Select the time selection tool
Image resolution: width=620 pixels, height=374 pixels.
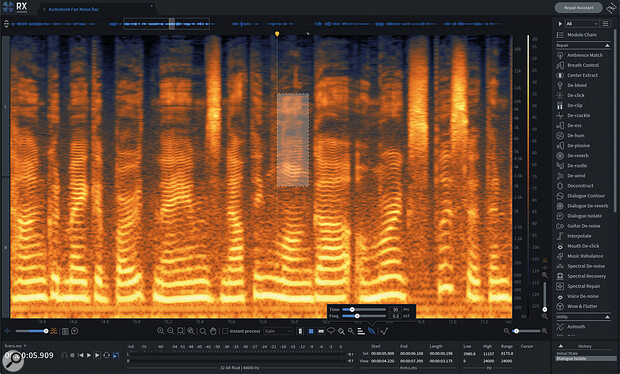(300, 331)
